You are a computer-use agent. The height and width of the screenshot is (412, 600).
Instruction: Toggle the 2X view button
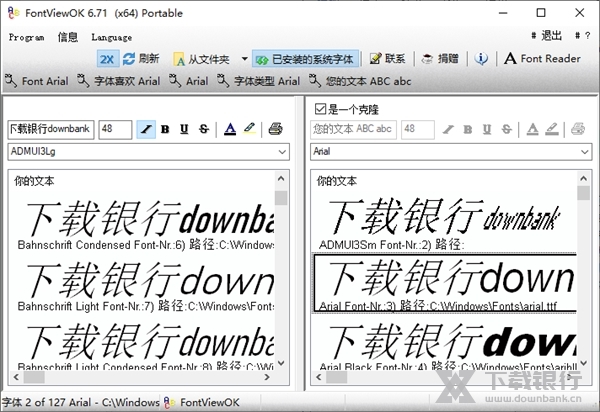pyautogui.click(x=107, y=59)
